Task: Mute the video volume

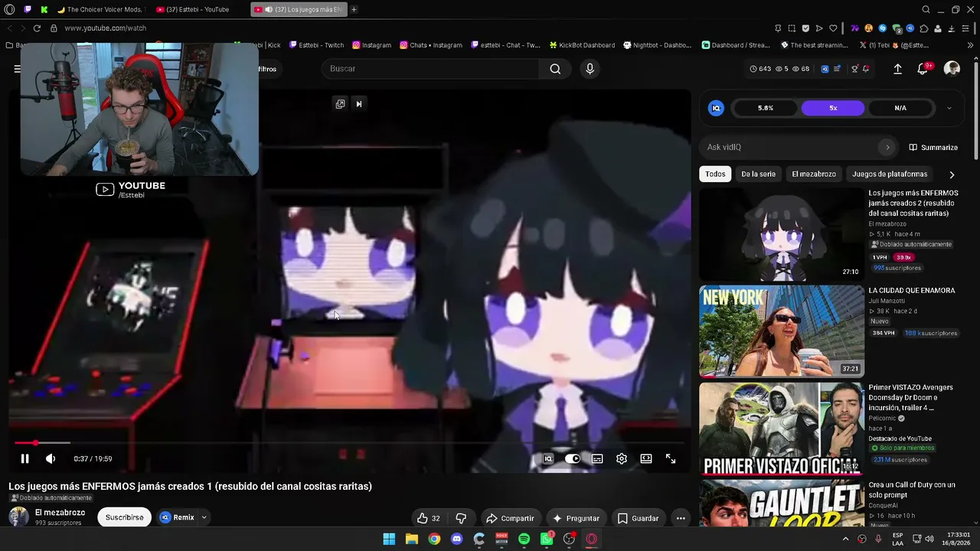Action: [x=51, y=458]
